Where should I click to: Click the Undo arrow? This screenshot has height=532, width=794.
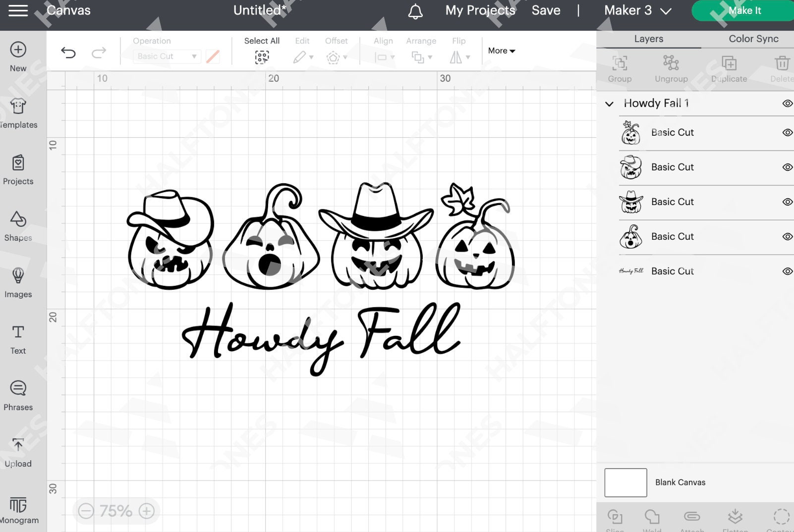click(x=69, y=53)
